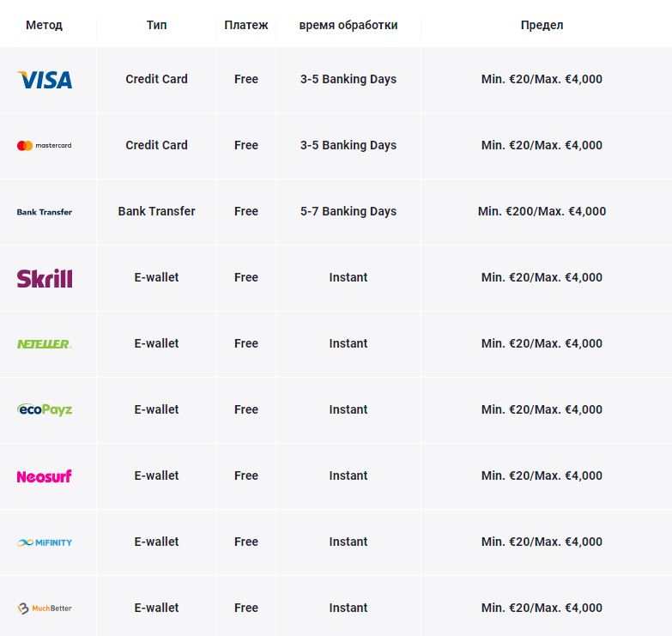
Task: Click the время обработки column header
Action: click(348, 25)
